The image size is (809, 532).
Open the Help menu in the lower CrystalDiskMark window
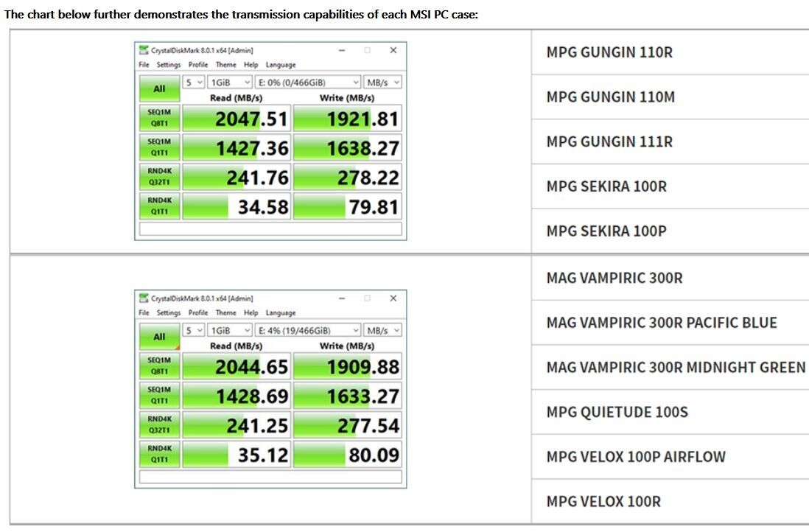251,312
